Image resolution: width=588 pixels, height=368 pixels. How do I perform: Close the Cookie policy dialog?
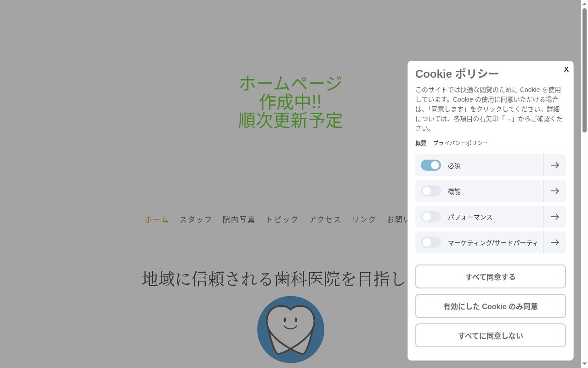coord(566,69)
